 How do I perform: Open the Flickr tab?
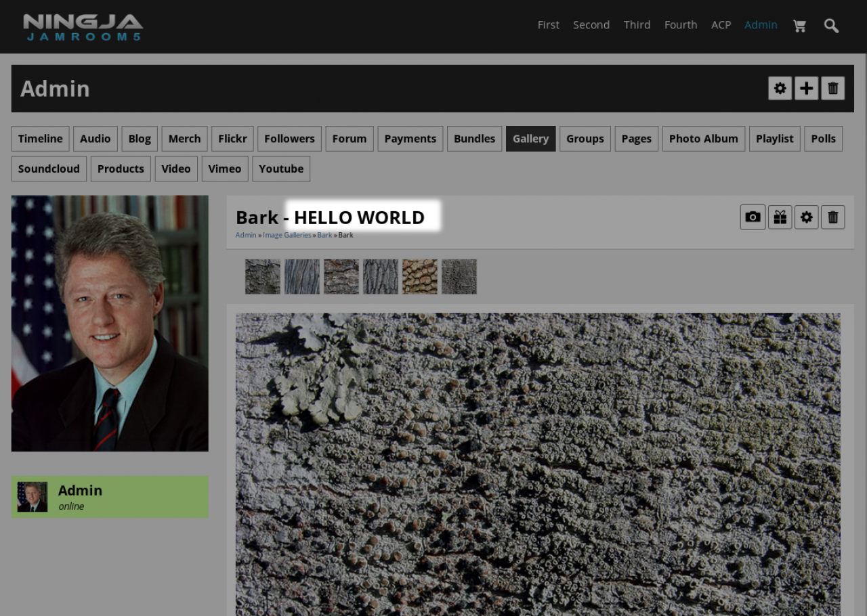(232, 139)
